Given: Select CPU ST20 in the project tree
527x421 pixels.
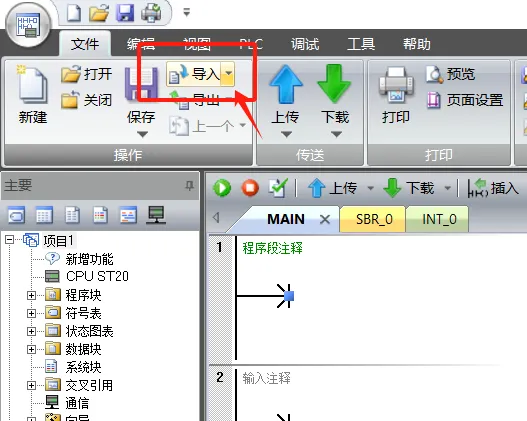Looking at the screenshot, I should click(97, 276).
